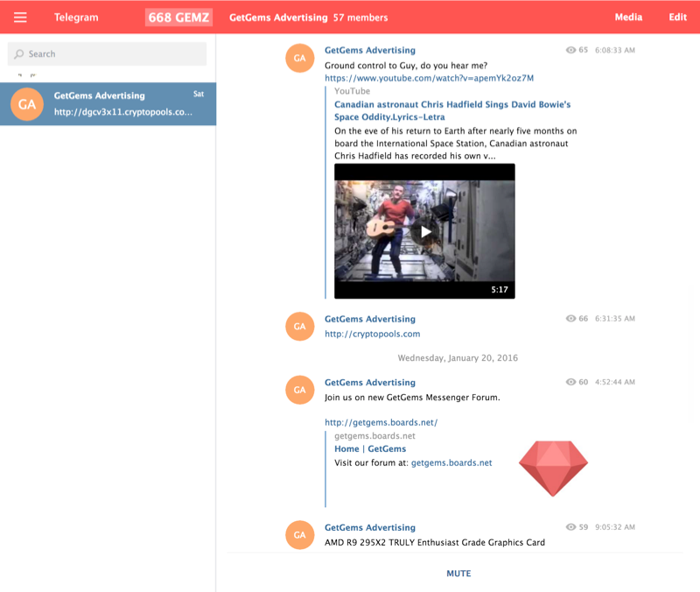Open Canadian astronaut Chris Hadfield title link
This screenshot has height=592, width=700.
click(452, 110)
